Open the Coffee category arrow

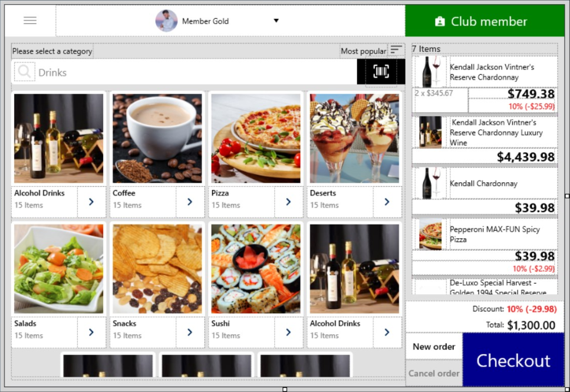tap(190, 202)
